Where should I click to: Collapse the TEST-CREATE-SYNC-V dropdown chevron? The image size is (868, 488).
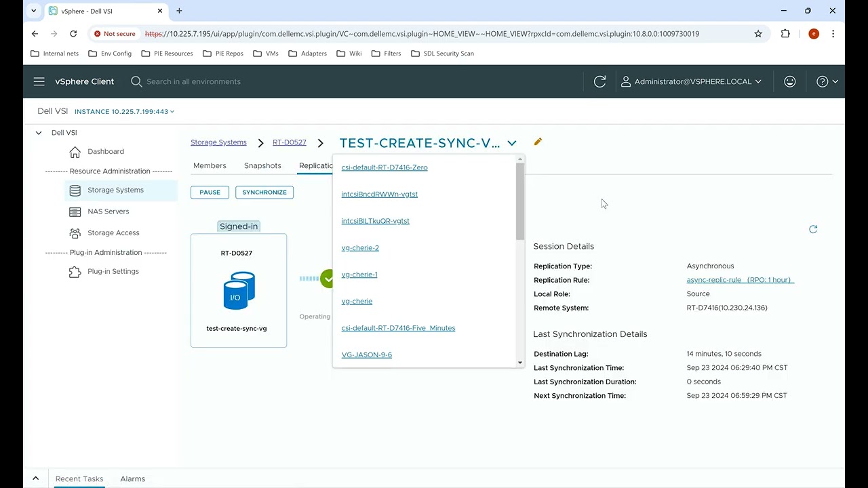(512, 143)
